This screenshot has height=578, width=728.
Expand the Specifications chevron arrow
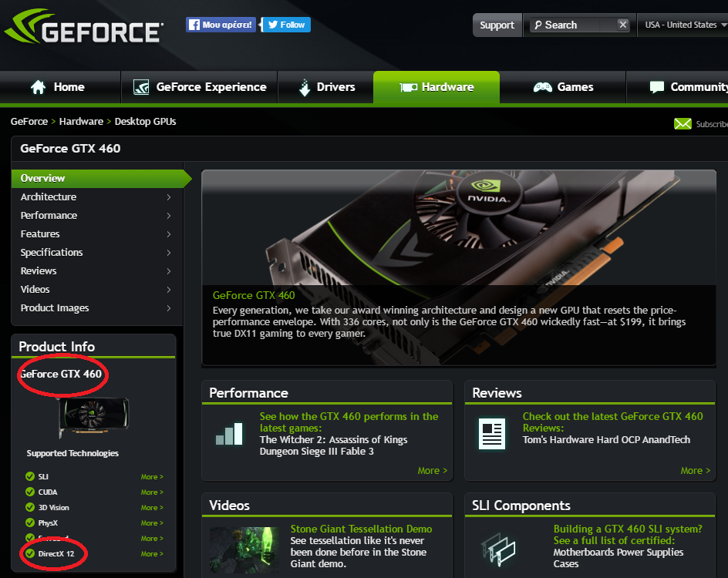click(x=169, y=253)
